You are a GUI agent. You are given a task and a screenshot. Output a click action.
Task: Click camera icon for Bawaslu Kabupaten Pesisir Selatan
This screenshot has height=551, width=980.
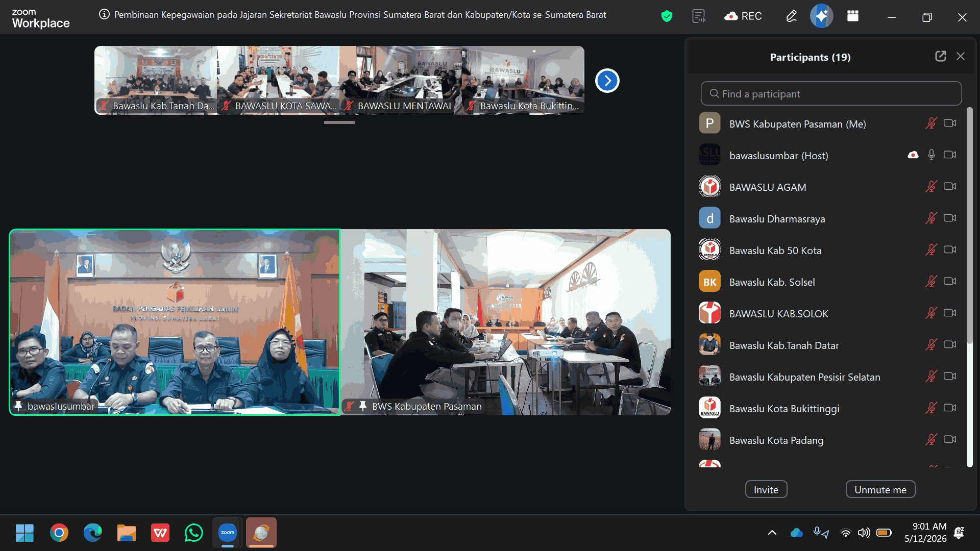pos(950,377)
